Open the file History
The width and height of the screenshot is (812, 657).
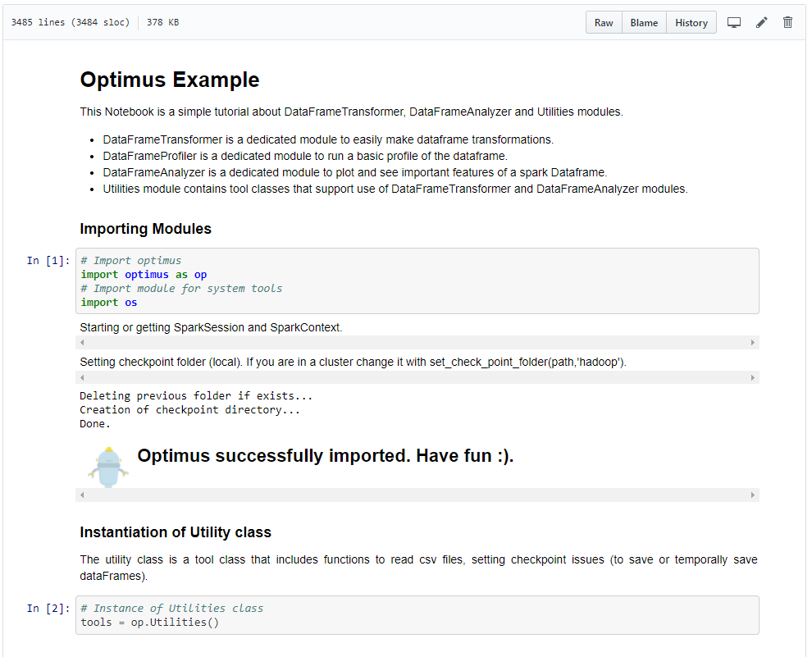point(691,22)
